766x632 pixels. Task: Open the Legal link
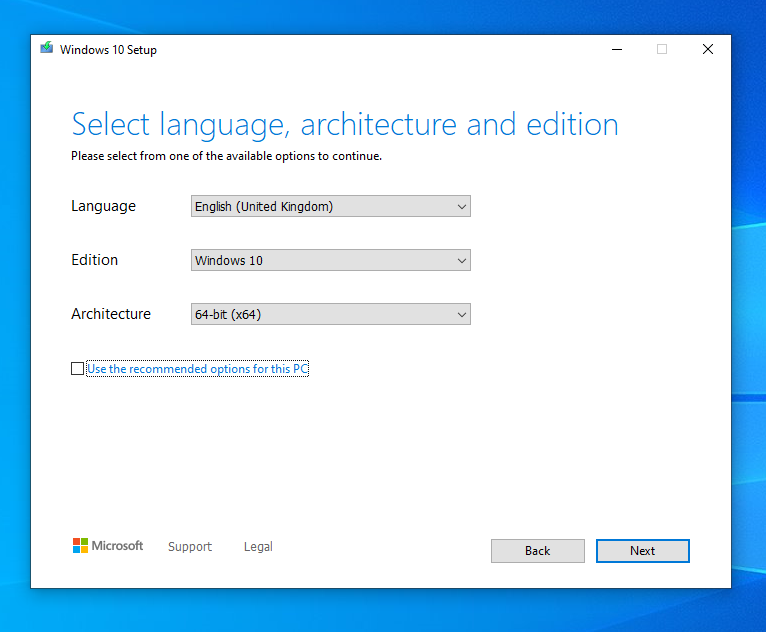[x=258, y=547]
